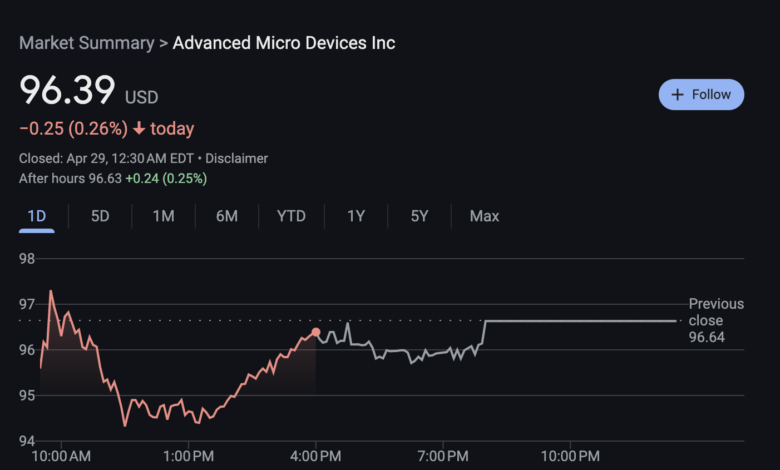Click the 4:00 PM axis label
Screen dimensions: 780x470
click(x=316, y=456)
